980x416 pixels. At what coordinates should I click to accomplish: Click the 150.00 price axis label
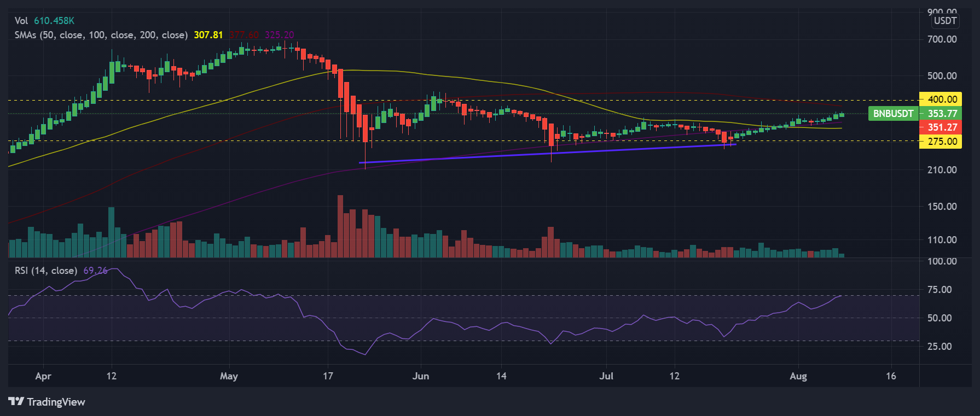tap(942, 207)
